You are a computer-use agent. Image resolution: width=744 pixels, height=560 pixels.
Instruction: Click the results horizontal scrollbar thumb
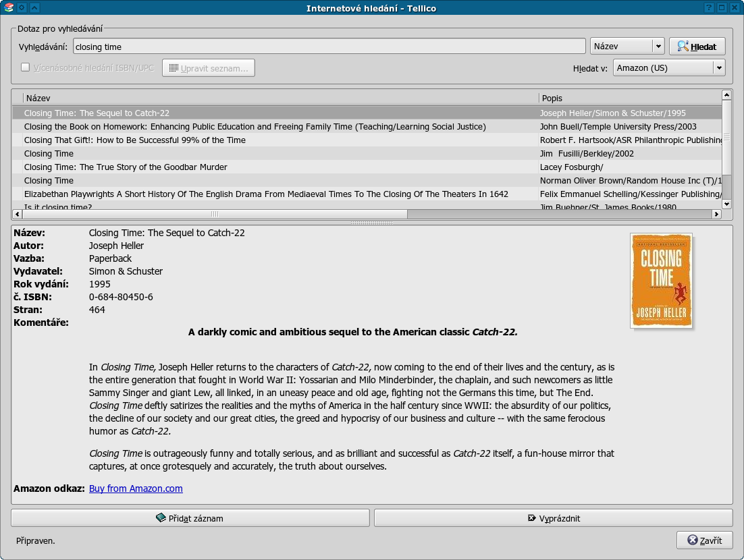(x=215, y=215)
